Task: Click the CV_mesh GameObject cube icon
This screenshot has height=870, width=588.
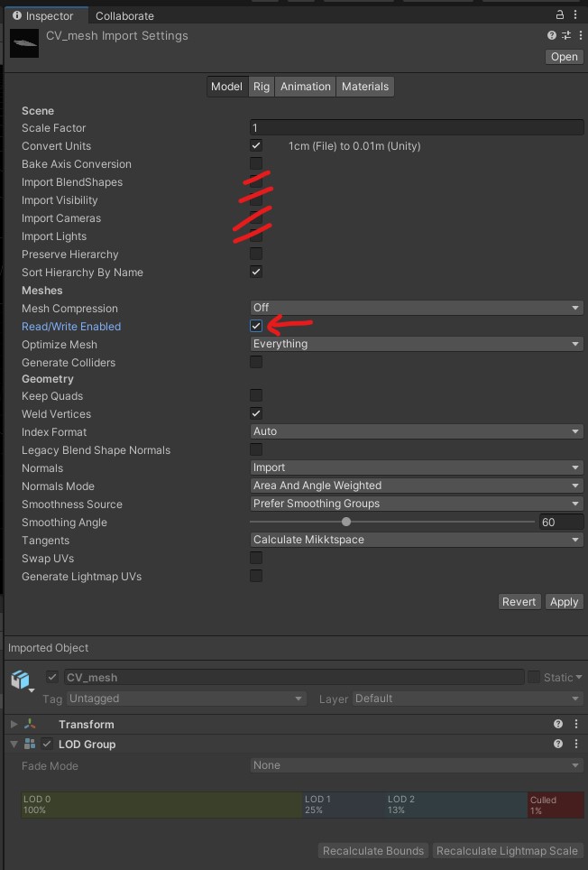Action: pyautogui.click(x=20, y=679)
